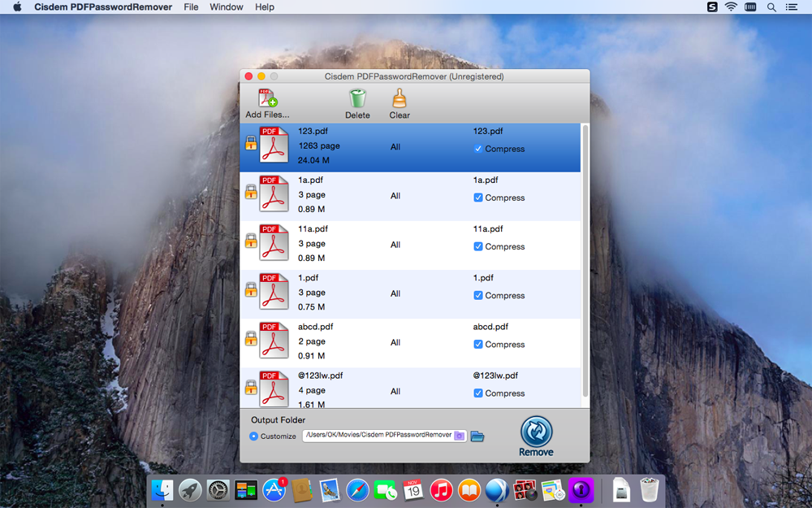Image resolution: width=812 pixels, height=508 pixels.
Task: Open the File menu
Action: [191, 7]
